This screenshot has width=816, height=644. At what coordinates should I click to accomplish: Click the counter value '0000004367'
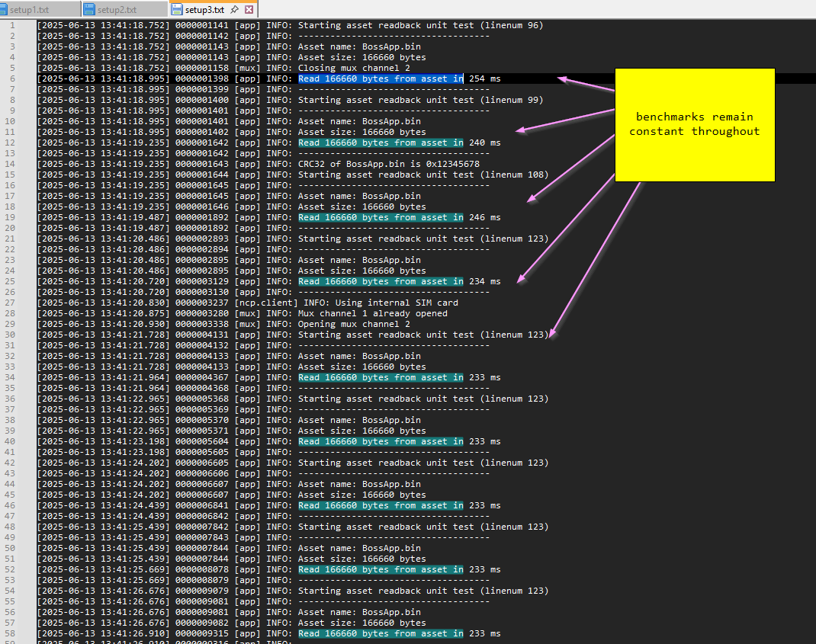202,377
